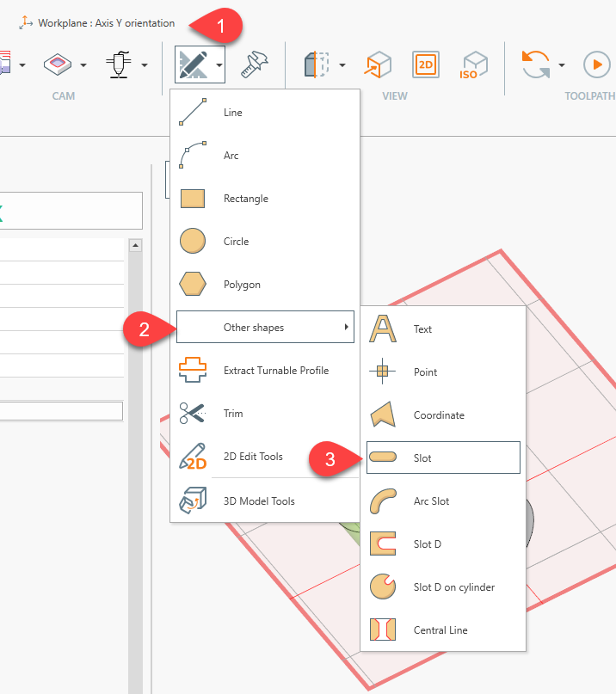Image resolution: width=616 pixels, height=694 pixels.
Task: Click the caliper measure tool icon
Action: (x=253, y=64)
